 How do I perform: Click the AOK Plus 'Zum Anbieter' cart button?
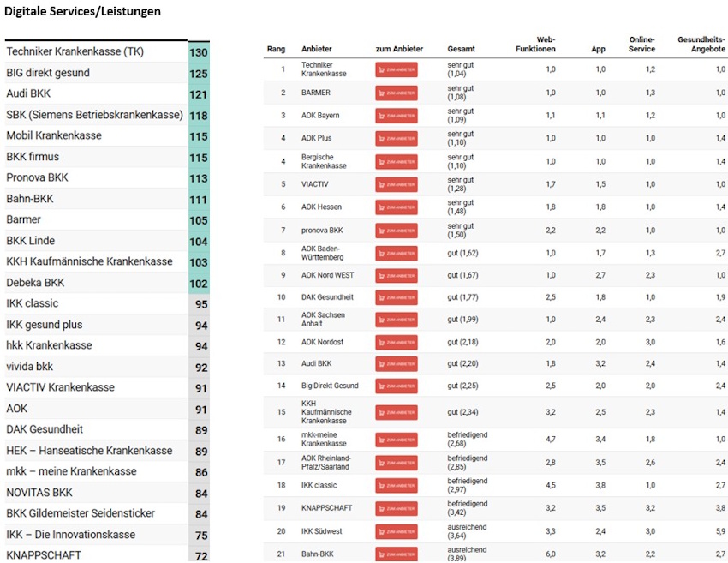[x=396, y=138]
